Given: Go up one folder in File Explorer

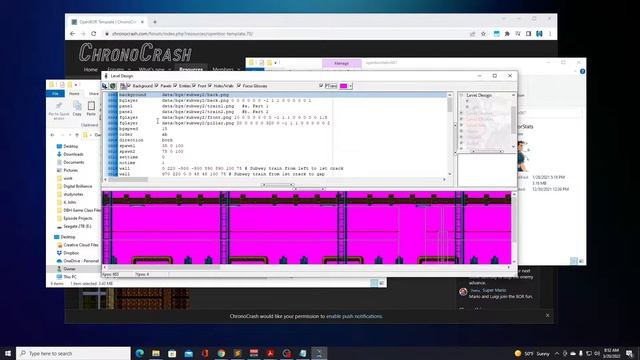Looking at the screenshot, I should (x=77, y=135).
